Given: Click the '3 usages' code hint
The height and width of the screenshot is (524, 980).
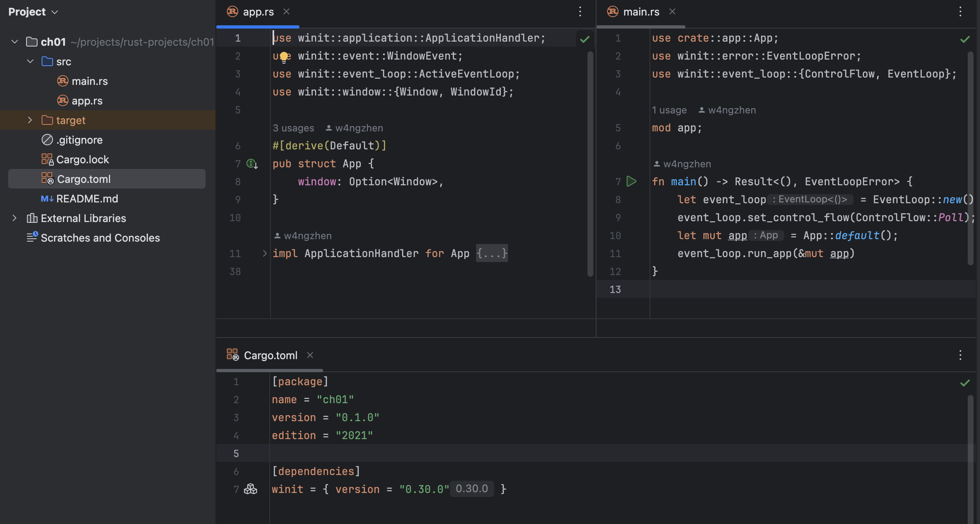Looking at the screenshot, I should [x=293, y=128].
